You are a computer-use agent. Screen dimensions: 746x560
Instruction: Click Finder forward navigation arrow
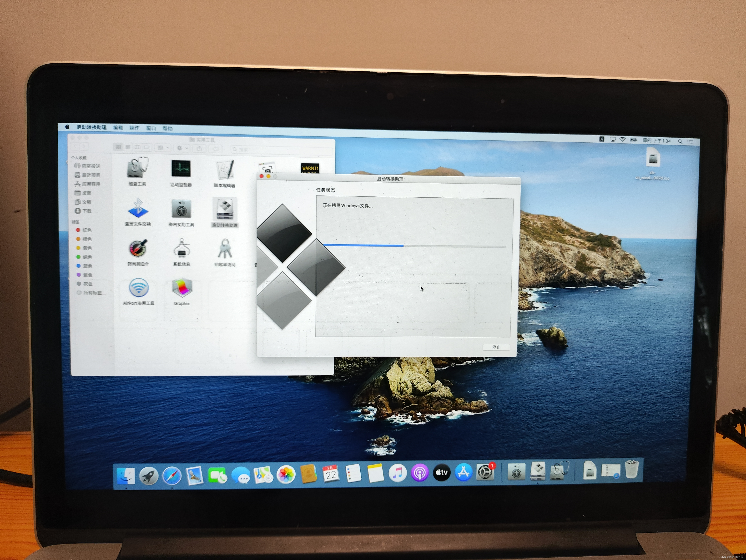(x=84, y=146)
